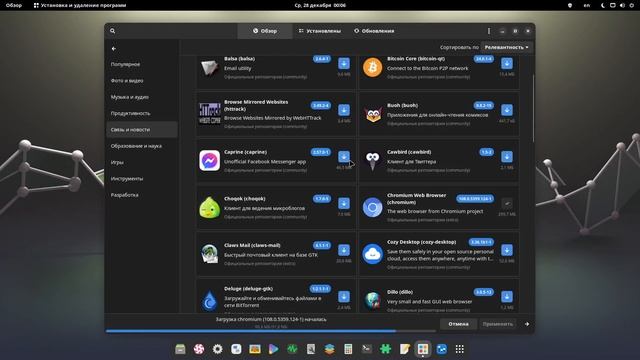Click the app list vertical scrollbar
This screenshot has height=360, width=640.
(x=533, y=108)
